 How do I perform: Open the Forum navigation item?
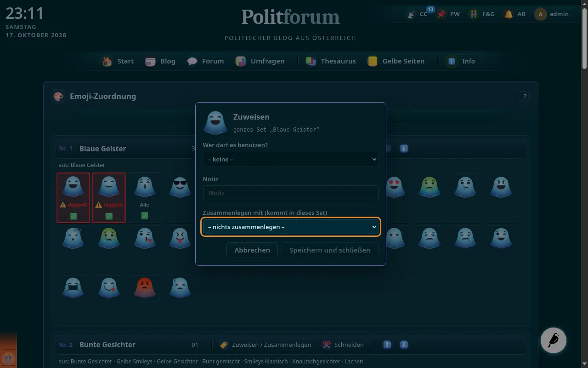pyautogui.click(x=205, y=61)
